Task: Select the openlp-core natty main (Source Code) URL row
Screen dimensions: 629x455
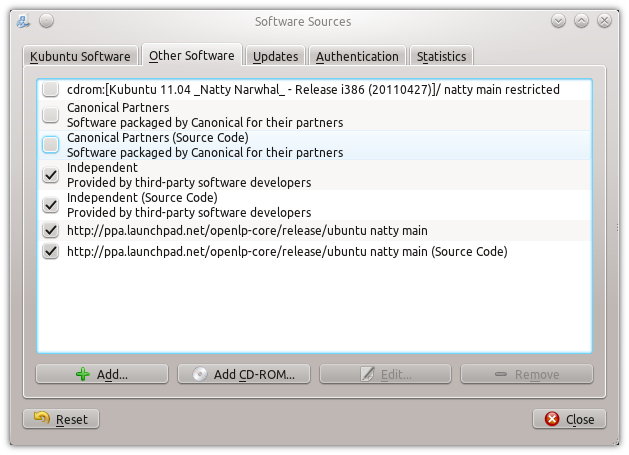Action: (x=287, y=252)
